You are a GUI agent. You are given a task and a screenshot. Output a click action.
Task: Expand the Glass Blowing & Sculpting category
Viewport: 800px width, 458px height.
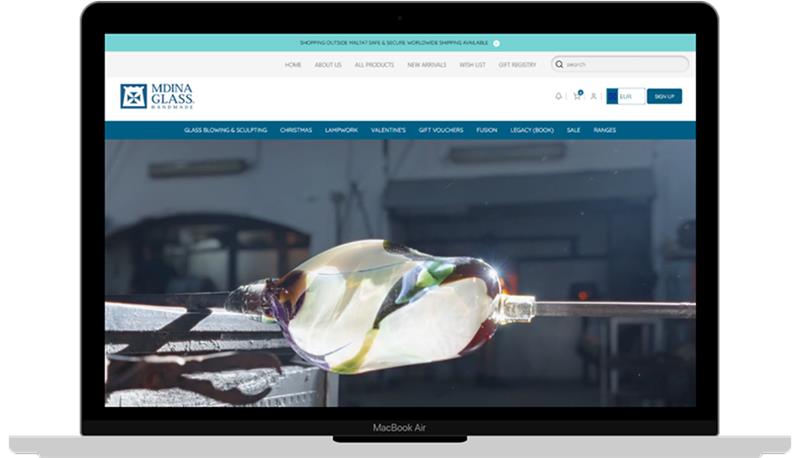pyautogui.click(x=225, y=130)
